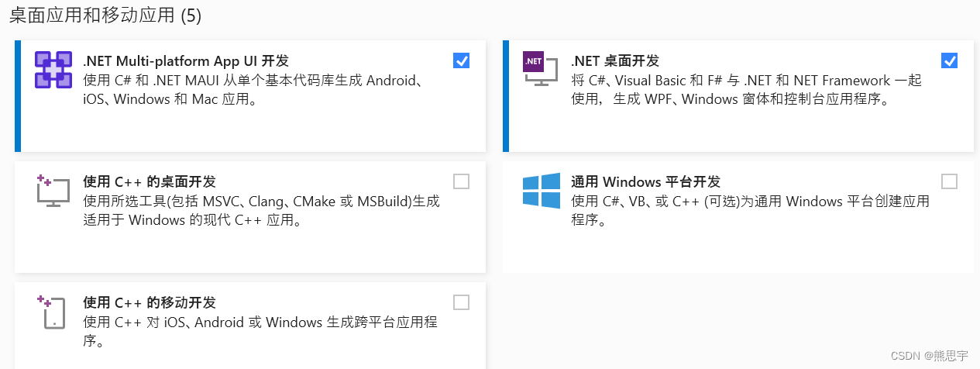Click the "通用 Windows 平台开发" title
This screenshot has height=369, width=980.
[x=645, y=181]
